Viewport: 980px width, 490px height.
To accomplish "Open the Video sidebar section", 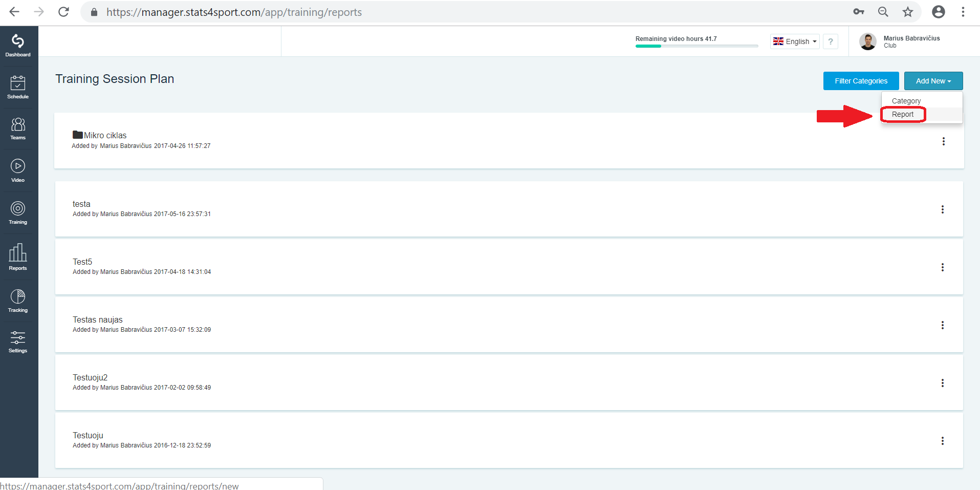I will coord(18,171).
